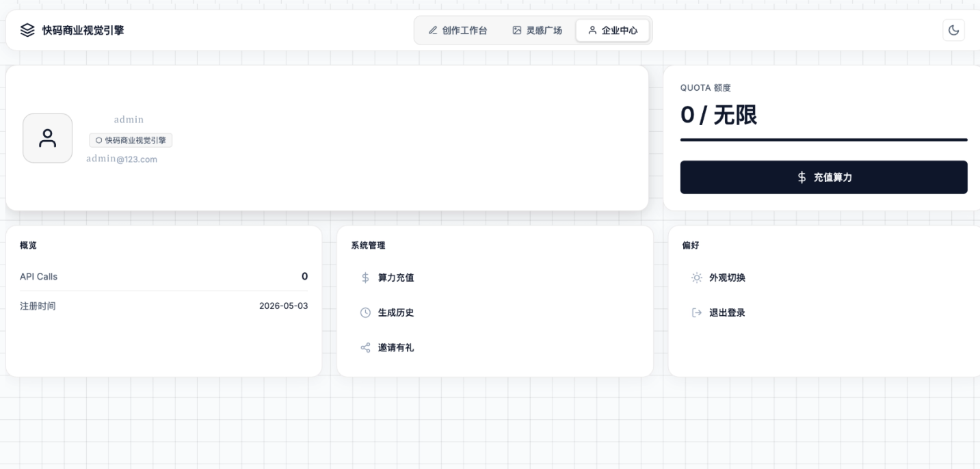This screenshot has width=980, height=469.
Task: Click the clock icon beside 生成历史
Action: coord(365,312)
